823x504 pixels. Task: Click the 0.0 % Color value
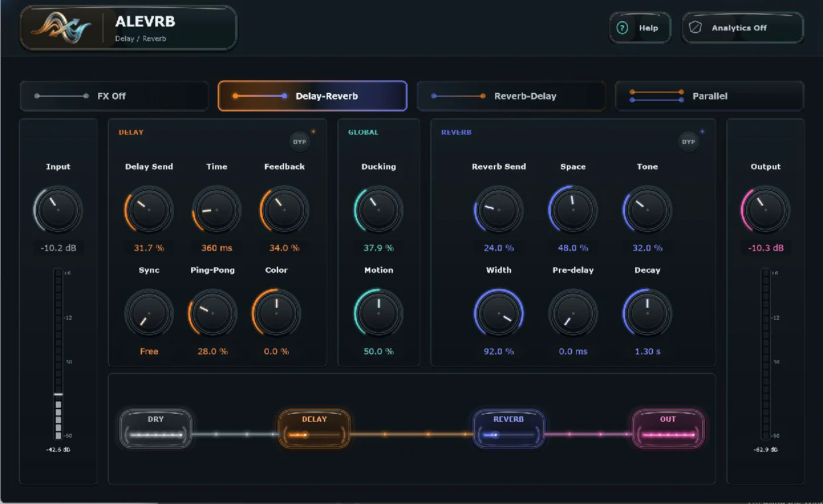(276, 351)
